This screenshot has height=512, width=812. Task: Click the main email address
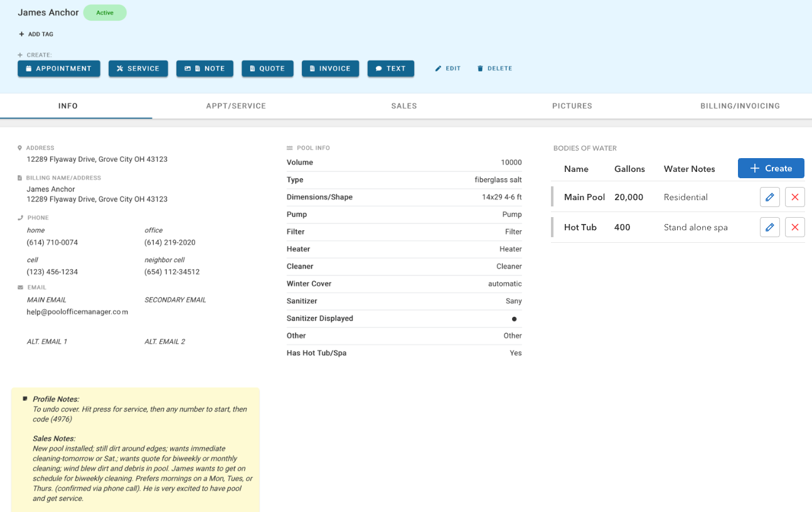77,312
